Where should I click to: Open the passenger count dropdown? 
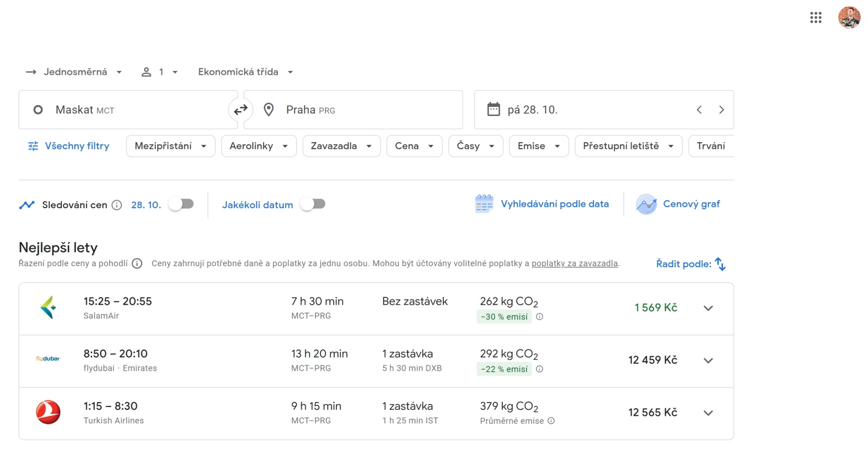click(x=160, y=72)
